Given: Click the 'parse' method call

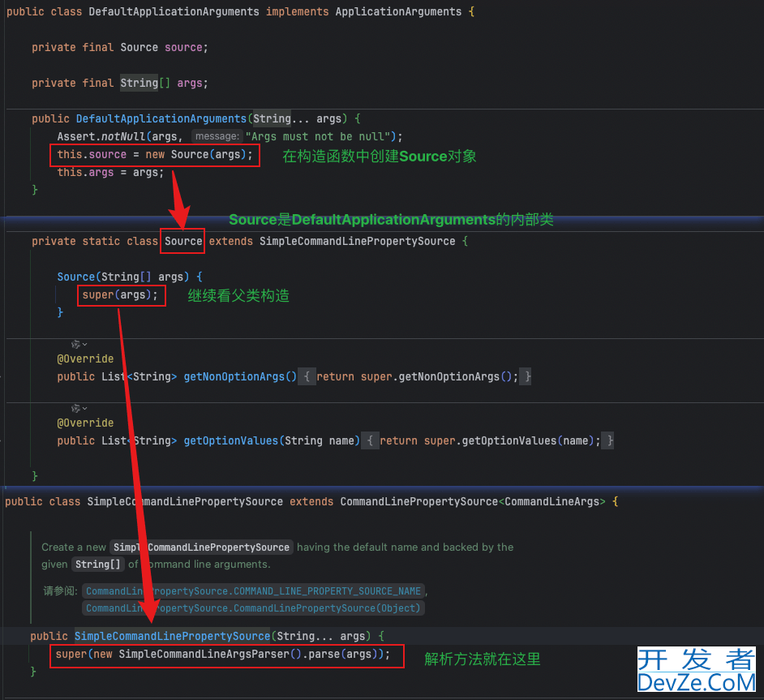Looking at the screenshot, I should pos(324,655).
